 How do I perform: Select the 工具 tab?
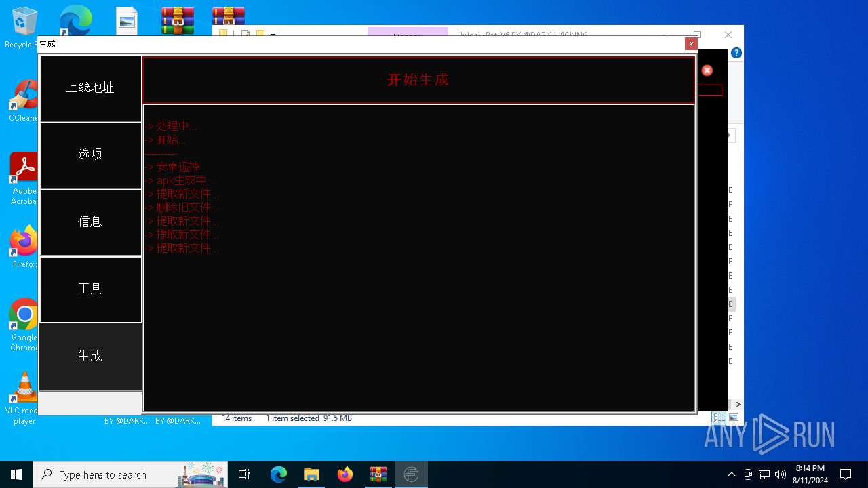(91, 289)
